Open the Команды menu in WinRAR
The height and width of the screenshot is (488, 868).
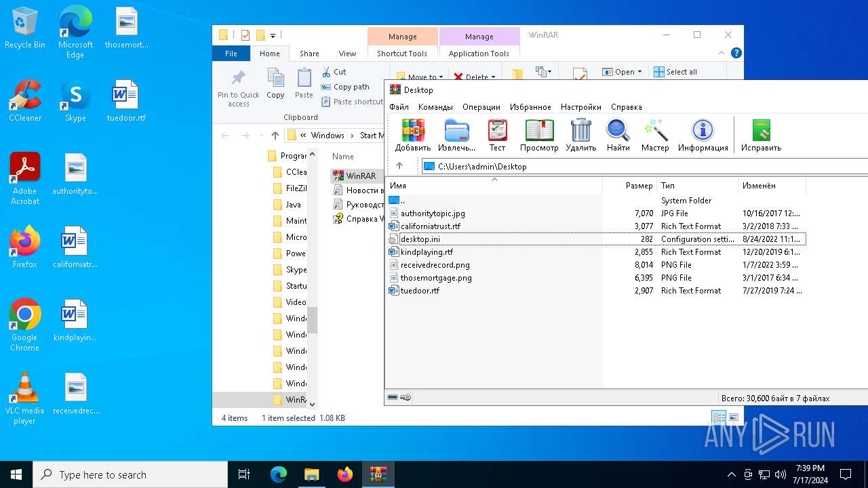click(x=435, y=107)
